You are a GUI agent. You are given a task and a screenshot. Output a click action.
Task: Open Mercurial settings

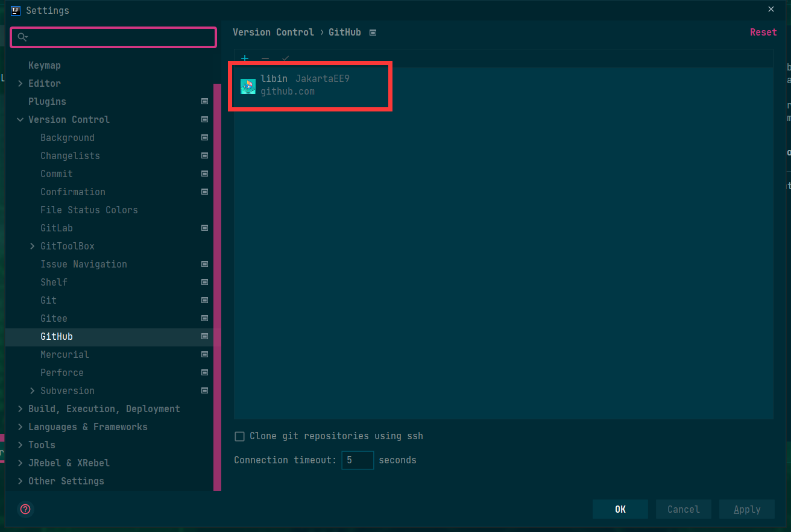[x=65, y=354]
